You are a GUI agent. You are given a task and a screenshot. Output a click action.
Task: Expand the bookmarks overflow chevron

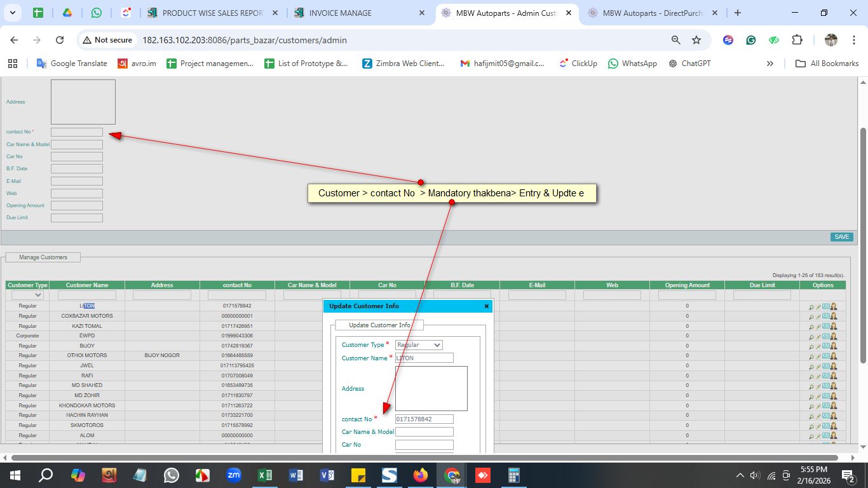coord(770,64)
